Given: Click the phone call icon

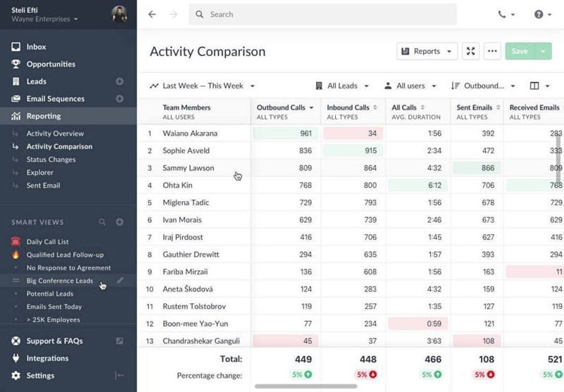Looking at the screenshot, I should (502, 15).
